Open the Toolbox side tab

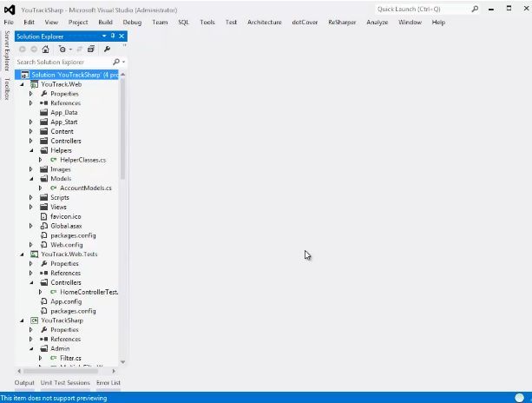point(7,89)
